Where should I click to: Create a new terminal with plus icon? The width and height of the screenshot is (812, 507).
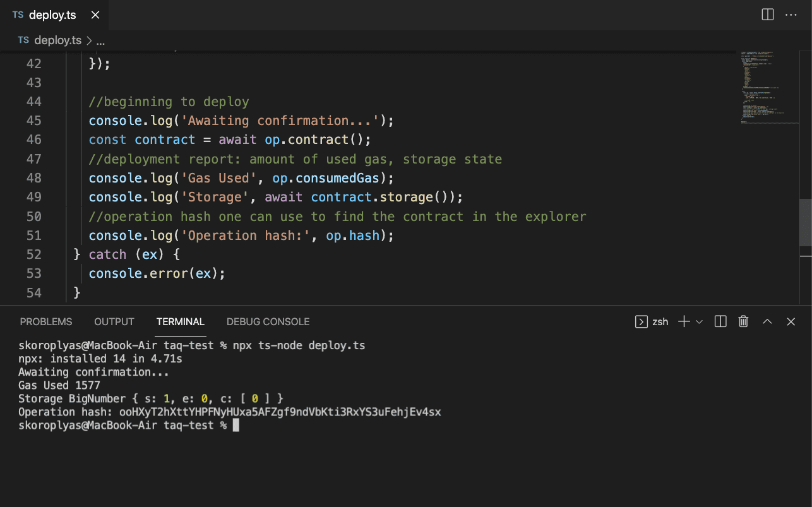[684, 322]
